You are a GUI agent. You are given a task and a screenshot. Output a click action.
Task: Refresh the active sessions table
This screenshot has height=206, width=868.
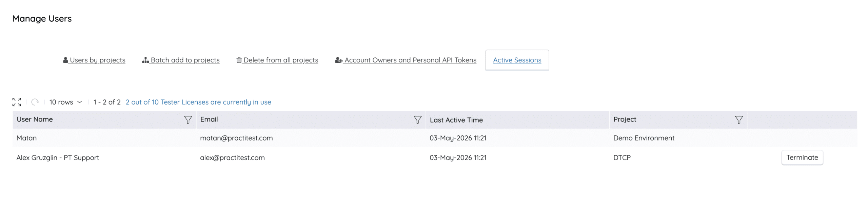35,102
